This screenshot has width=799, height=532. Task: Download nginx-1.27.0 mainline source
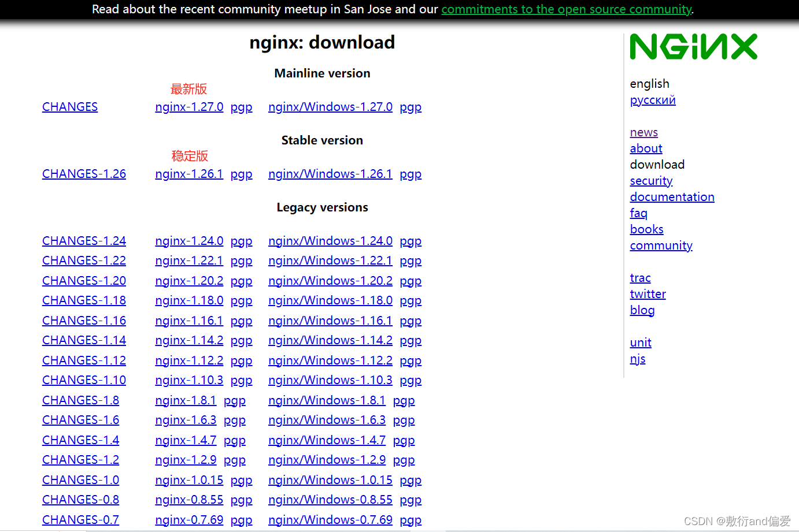[189, 107]
